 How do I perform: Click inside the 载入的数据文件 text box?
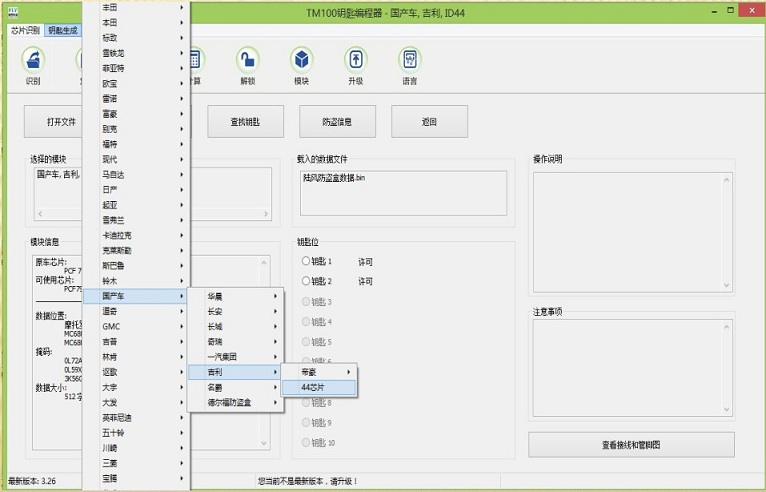coord(404,193)
